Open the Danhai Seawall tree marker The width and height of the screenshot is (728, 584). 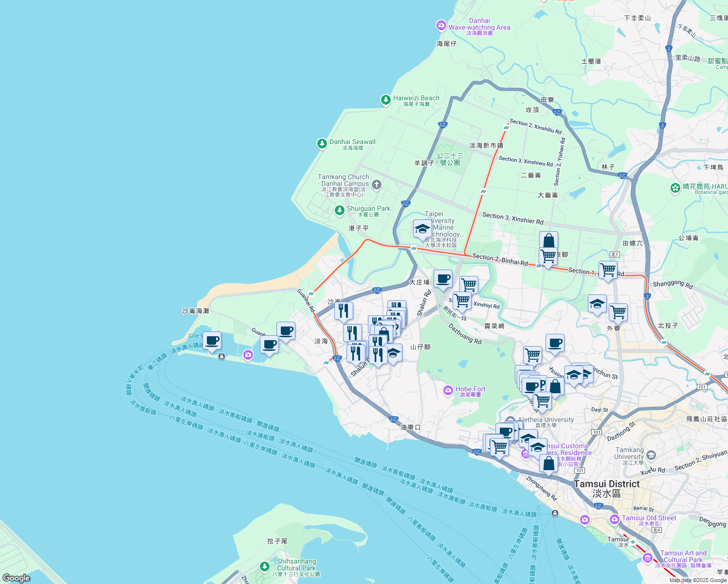(x=322, y=144)
